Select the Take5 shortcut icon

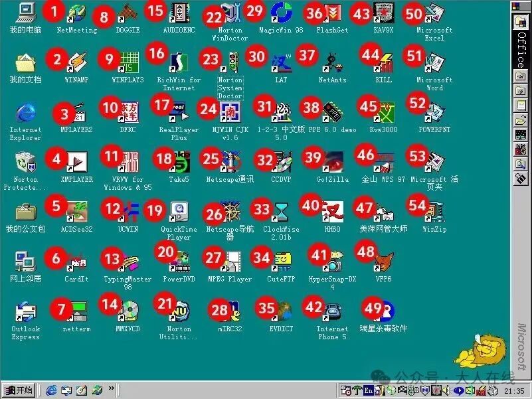click(x=179, y=163)
